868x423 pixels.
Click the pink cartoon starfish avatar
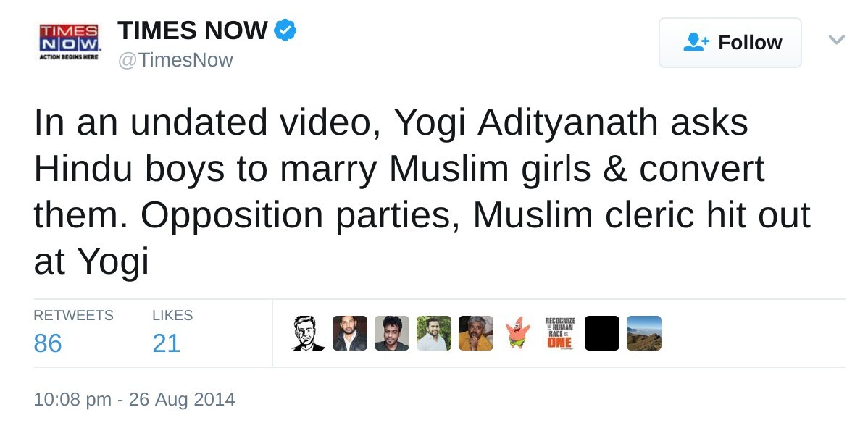[518, 333]
